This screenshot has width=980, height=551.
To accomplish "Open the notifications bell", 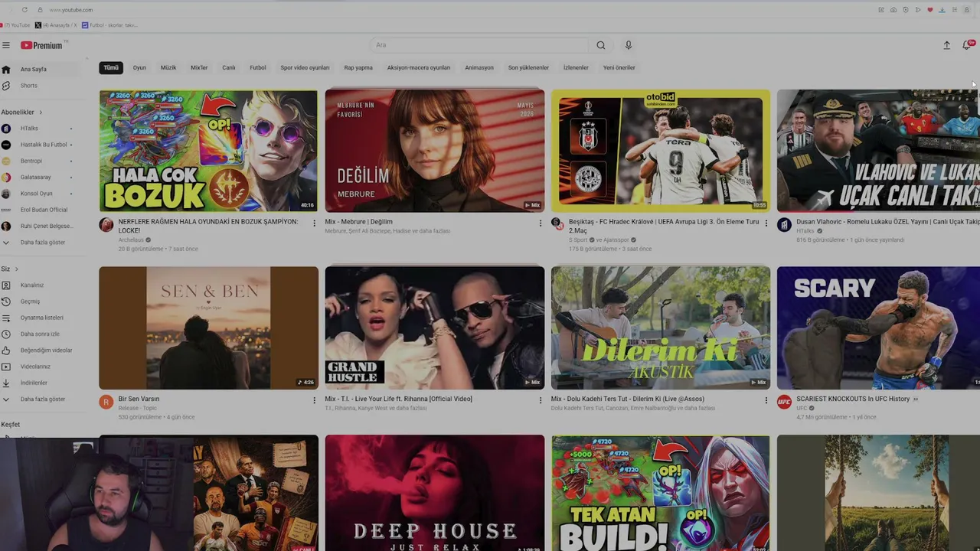I will click(x=967, y=45).
